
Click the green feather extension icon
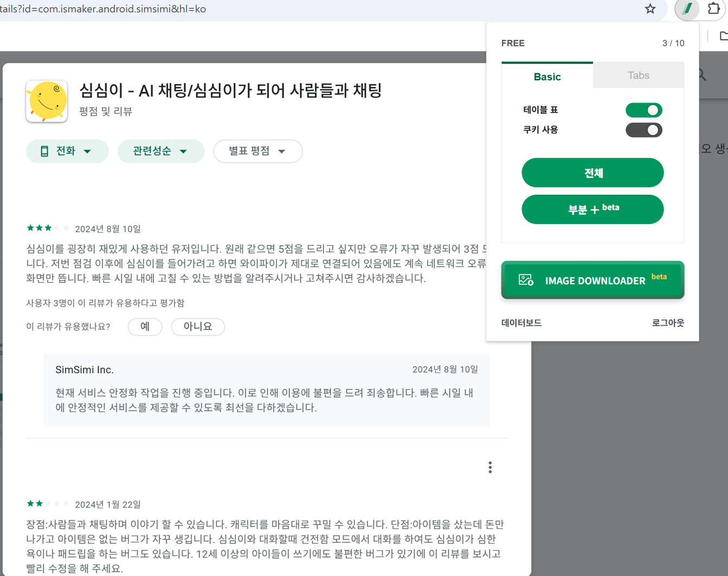tap(687, 9)
